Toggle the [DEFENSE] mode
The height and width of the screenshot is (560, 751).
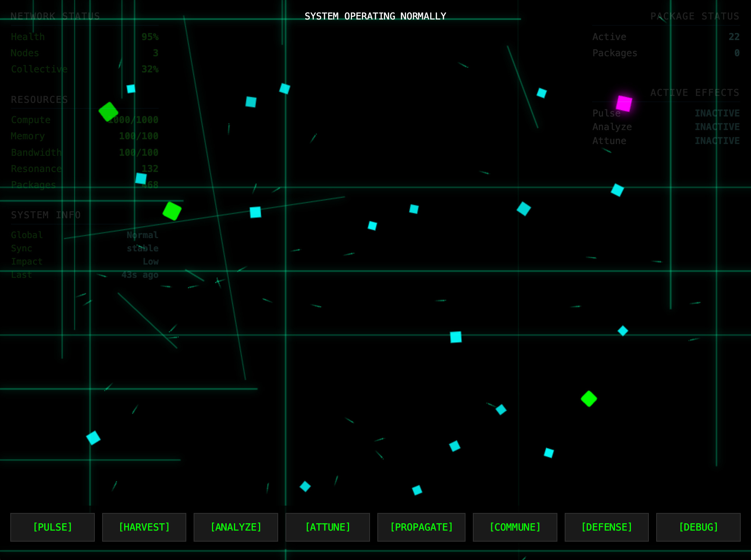[607, 527]
